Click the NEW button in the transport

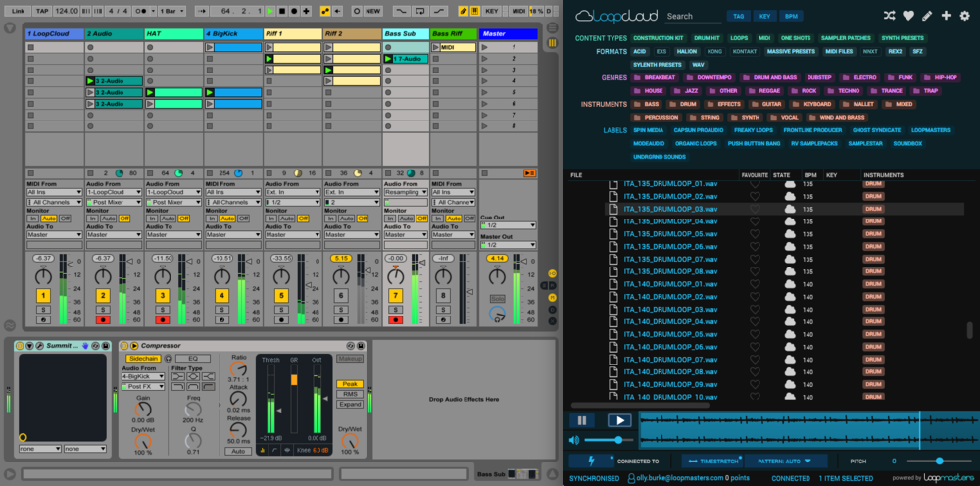coord(373,11)
